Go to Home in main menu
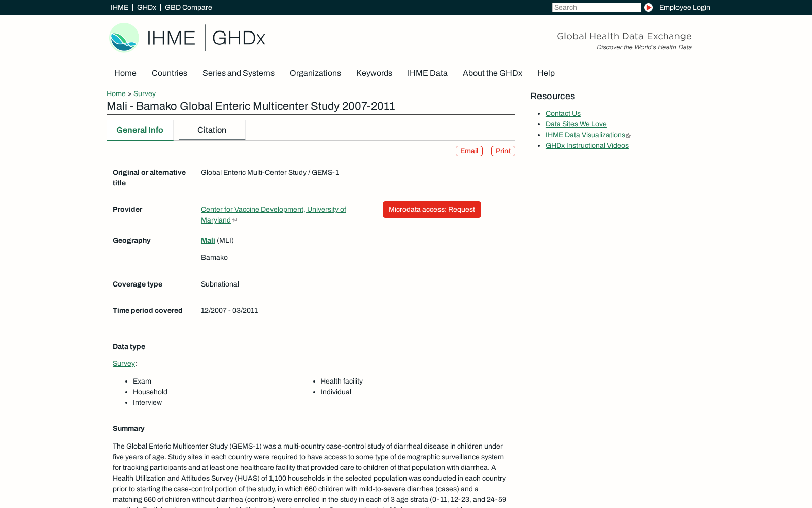 [x=125, y=73]
